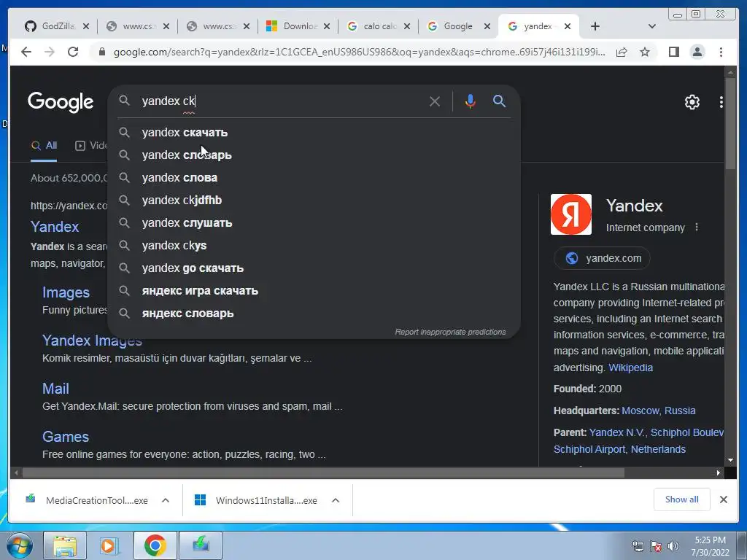Image resolution: width=747 pixels, height=560 pixels.
Task: Expand options for MediaCreationTool download
Action: [x=166, y=500]
